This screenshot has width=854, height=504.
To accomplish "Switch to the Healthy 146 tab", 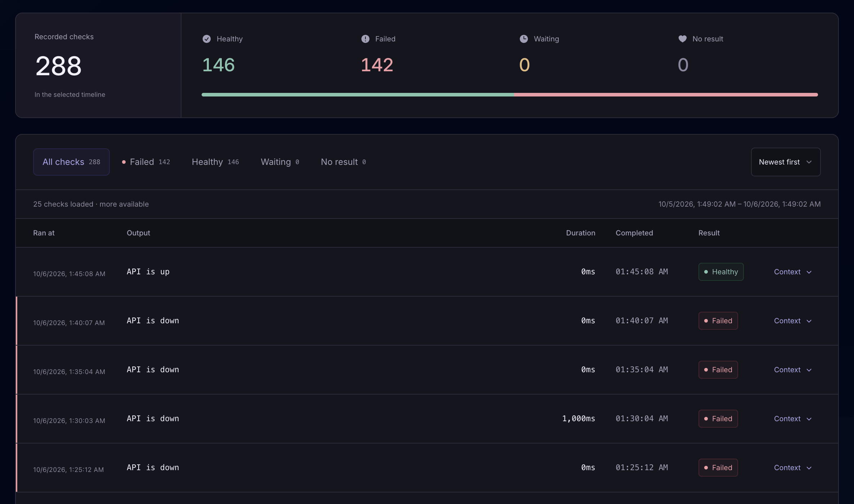I will point(215,162).
